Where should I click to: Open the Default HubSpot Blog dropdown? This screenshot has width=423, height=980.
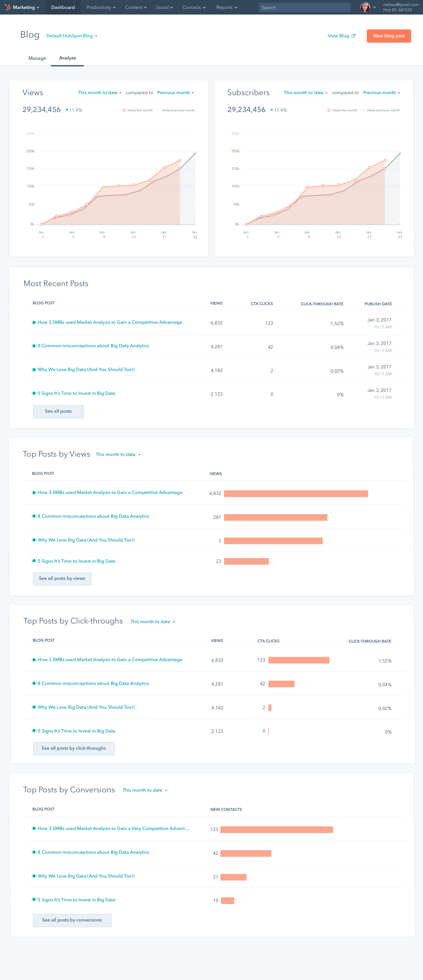(71, 36)
